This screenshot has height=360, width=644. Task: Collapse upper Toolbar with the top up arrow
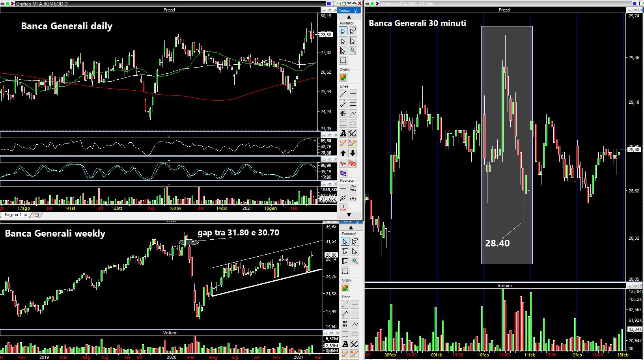pos(349,17)
